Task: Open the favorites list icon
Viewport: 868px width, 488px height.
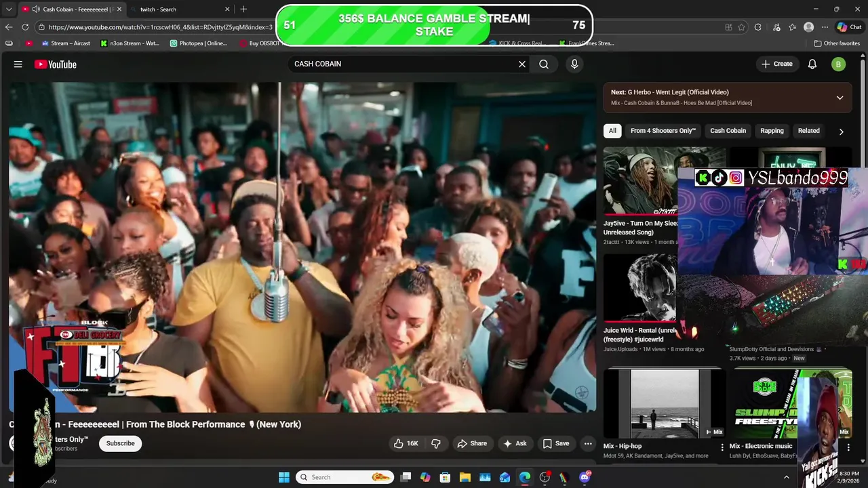Action: click(x=793, y=27)
